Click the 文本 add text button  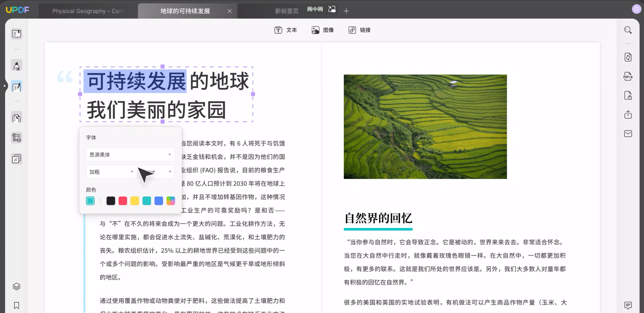tap(285, 30)
